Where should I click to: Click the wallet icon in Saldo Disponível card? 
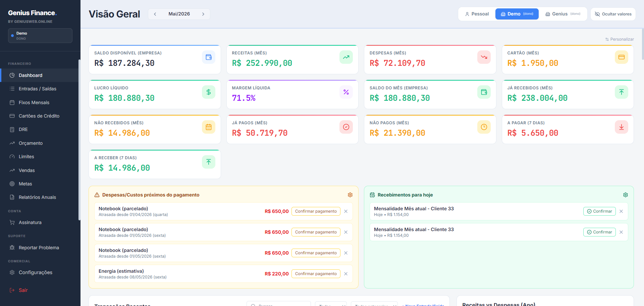209,57
